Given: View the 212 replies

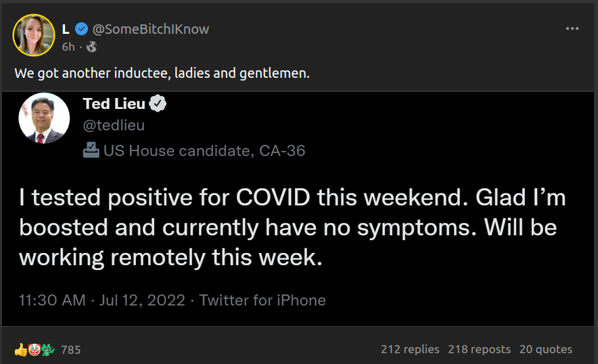Looking at the screenshot, I should point(410,349).
